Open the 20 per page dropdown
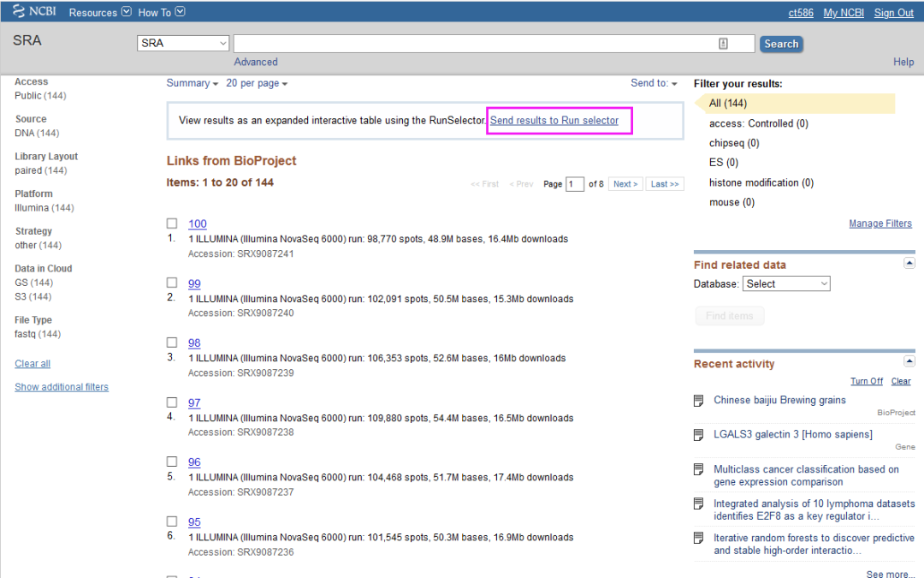 coord(257,83)
